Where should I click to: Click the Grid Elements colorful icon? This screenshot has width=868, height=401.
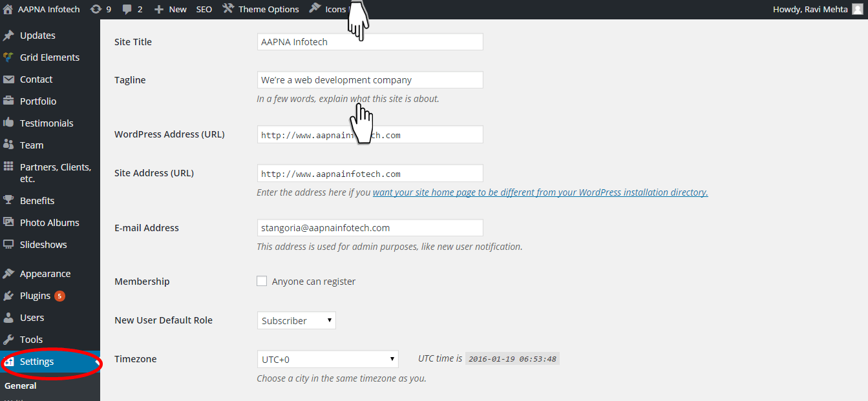tap(8, 57)
